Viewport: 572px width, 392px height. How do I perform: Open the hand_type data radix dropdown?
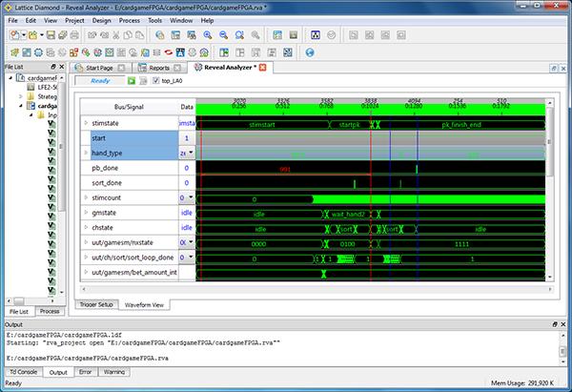point(189,153)
